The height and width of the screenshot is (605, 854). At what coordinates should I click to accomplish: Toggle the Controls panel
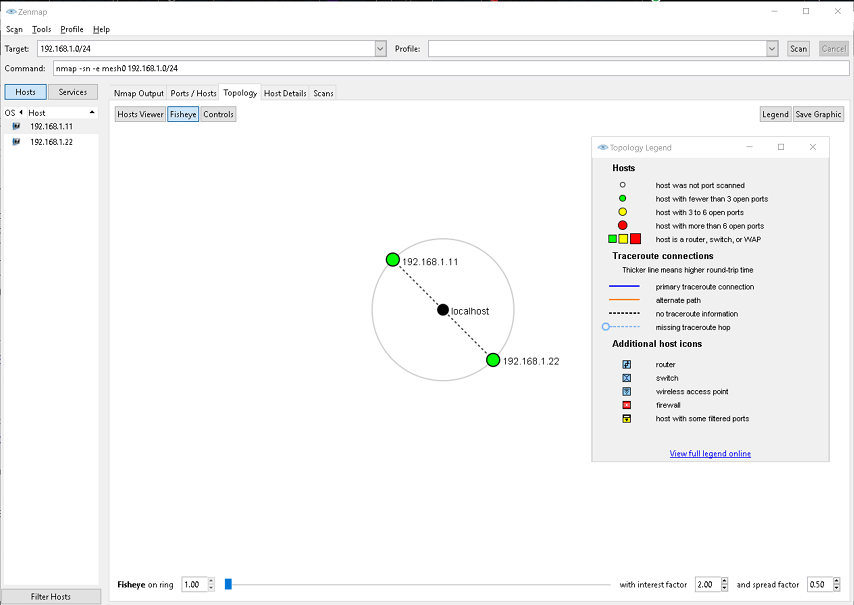point(218,114)
